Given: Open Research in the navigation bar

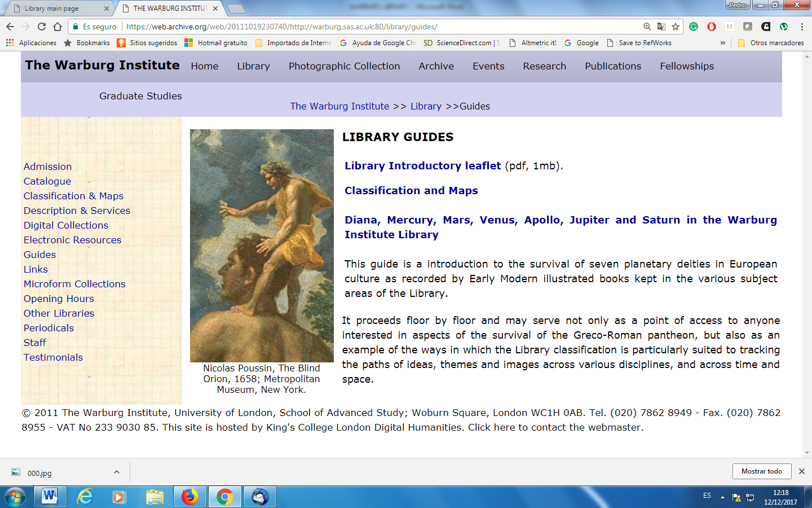Looking at the screenshot, I should pos(545,66).
